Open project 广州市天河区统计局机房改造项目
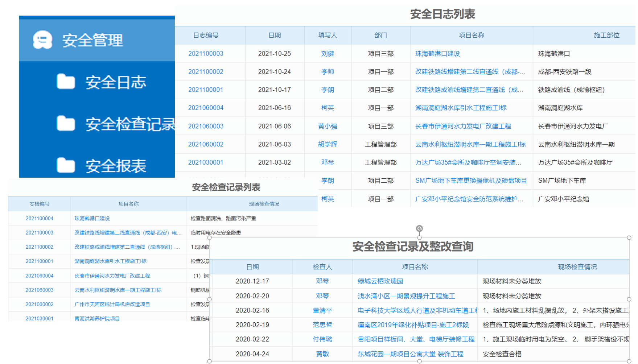This screenshot has width=638, height=364. coord(112,304)
